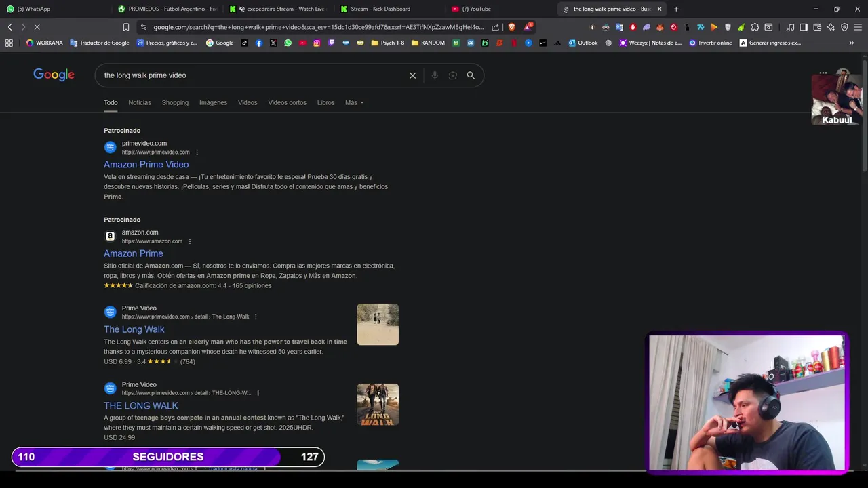Open the Adidas bookmark icon
Image resolution: width=868 pixels, height=488 pixels.
[557, 43]
